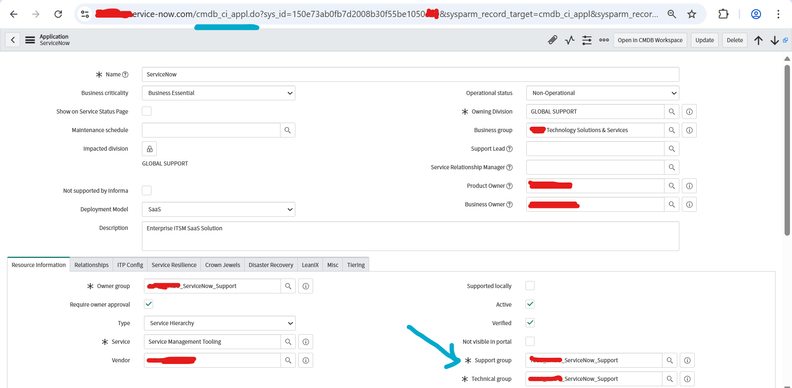Click the Update button

705,40
